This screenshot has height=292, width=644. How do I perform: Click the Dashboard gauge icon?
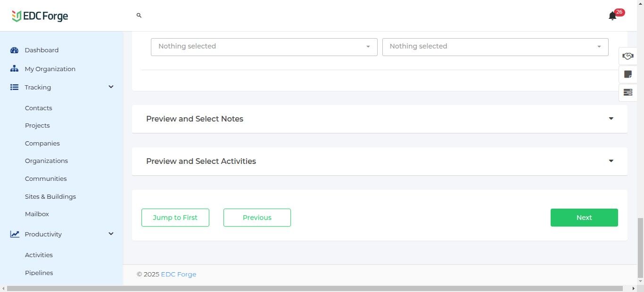(x=14, y=50)
